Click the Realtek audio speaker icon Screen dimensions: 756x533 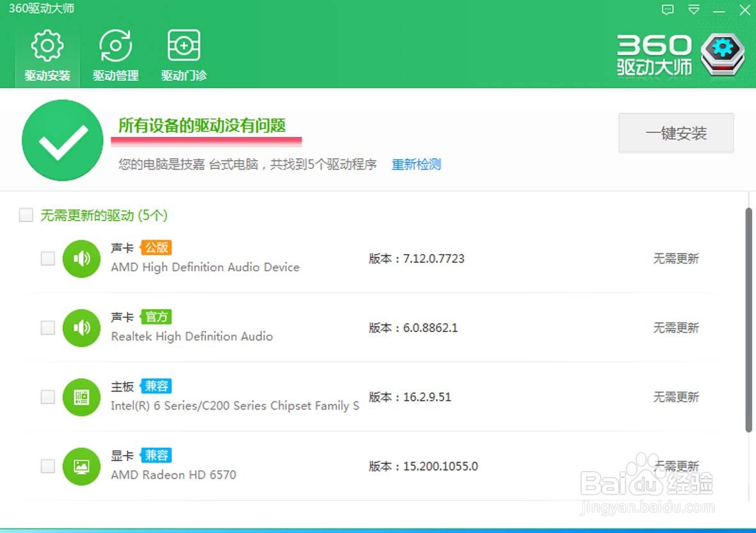81,328
